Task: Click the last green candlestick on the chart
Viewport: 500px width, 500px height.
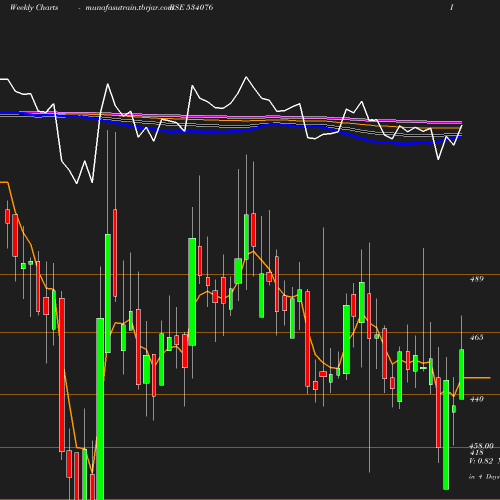Action: point(462,374)
